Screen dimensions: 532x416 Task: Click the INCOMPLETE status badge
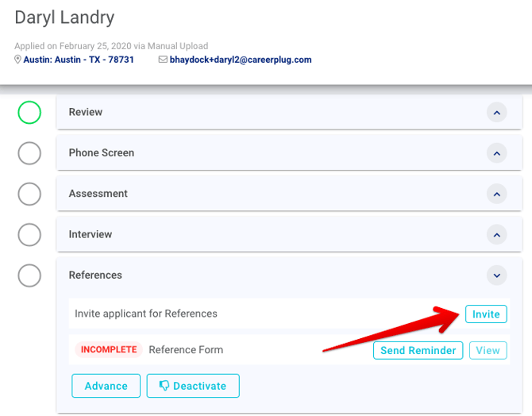tap(108, 350)
